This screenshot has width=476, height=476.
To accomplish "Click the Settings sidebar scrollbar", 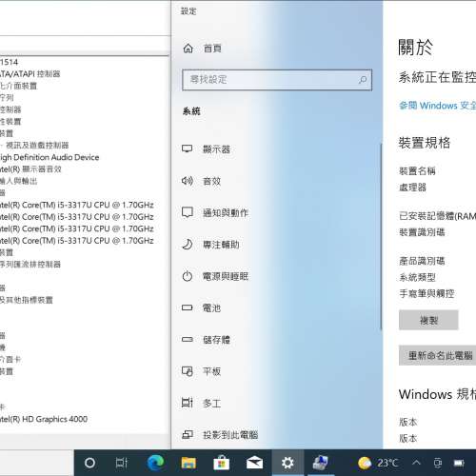I will point(381,236).
